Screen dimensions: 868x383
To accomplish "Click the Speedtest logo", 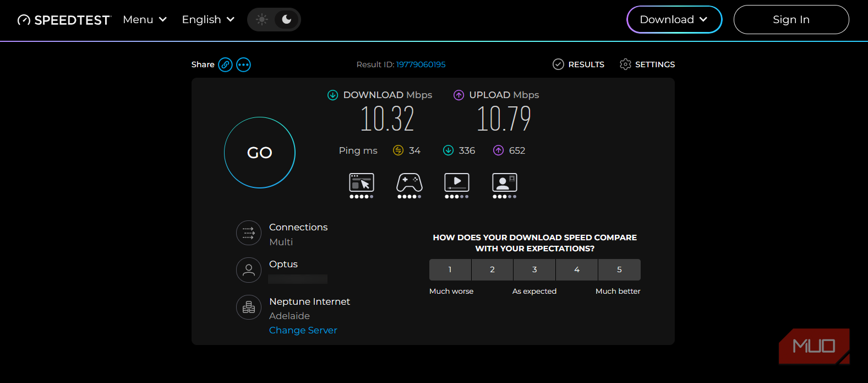I will point(64,20).
